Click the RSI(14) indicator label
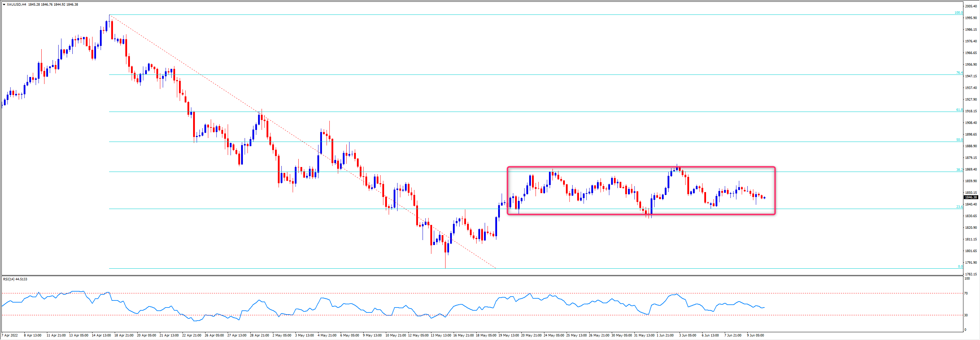Viewport: 980px width, 340px height. click(x=15, y=279)
